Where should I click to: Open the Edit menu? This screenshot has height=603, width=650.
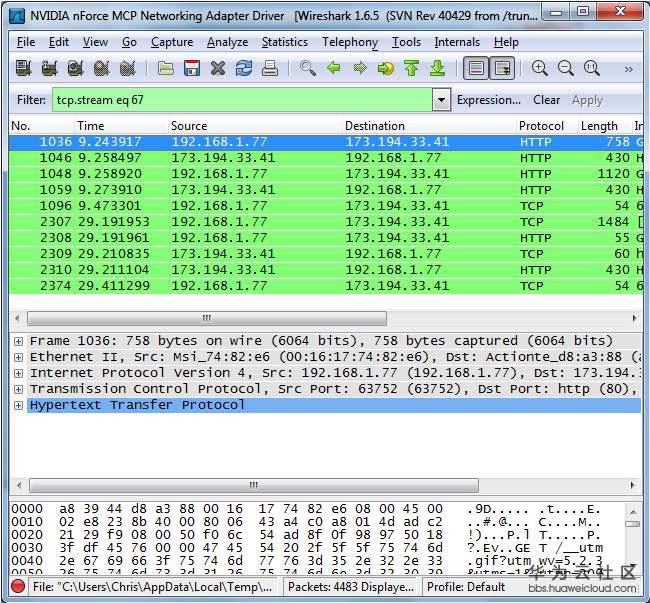(59, 42)
